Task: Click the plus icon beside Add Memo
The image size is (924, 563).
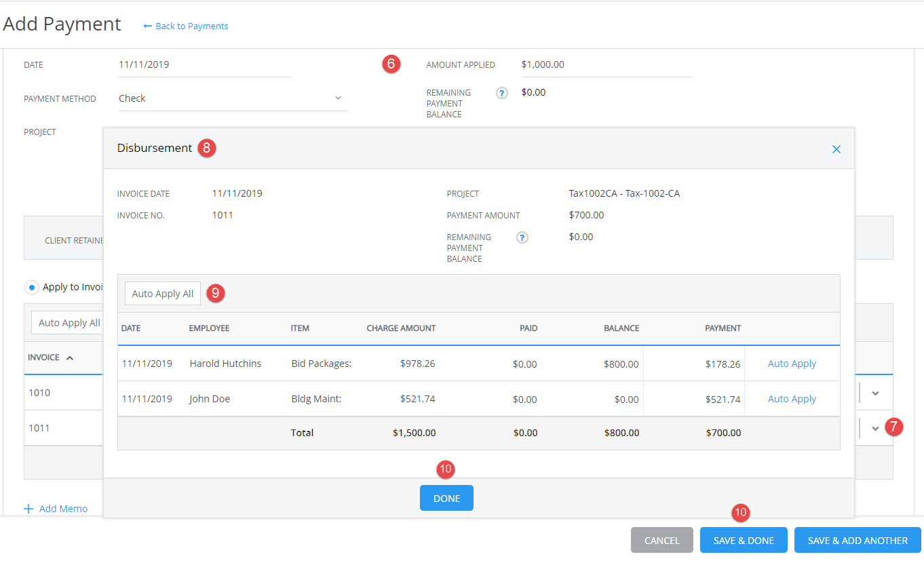Action: coord(27,508)
